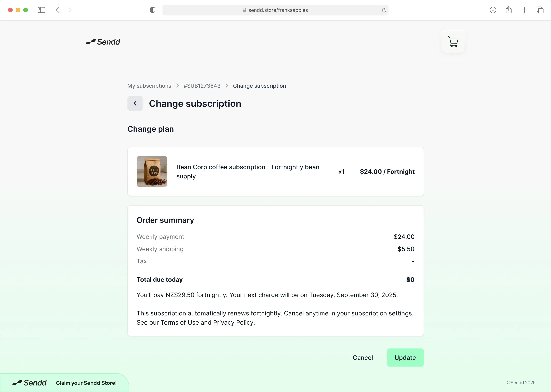Go to My subscriptions breadcrumb
The image size is (551, 392).
(149, 86)
